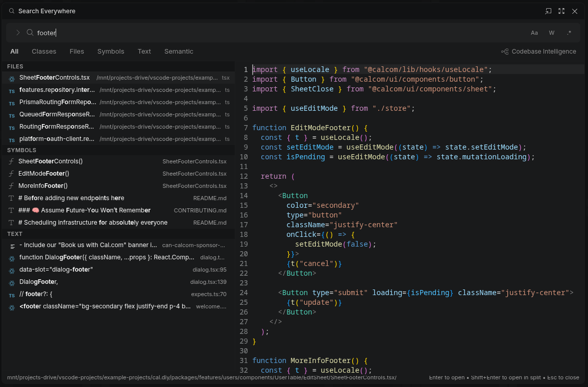The height and width of the screenshot is (387, 588).
Task: Toggle regex (.*) search option
Action: point(569,33)
